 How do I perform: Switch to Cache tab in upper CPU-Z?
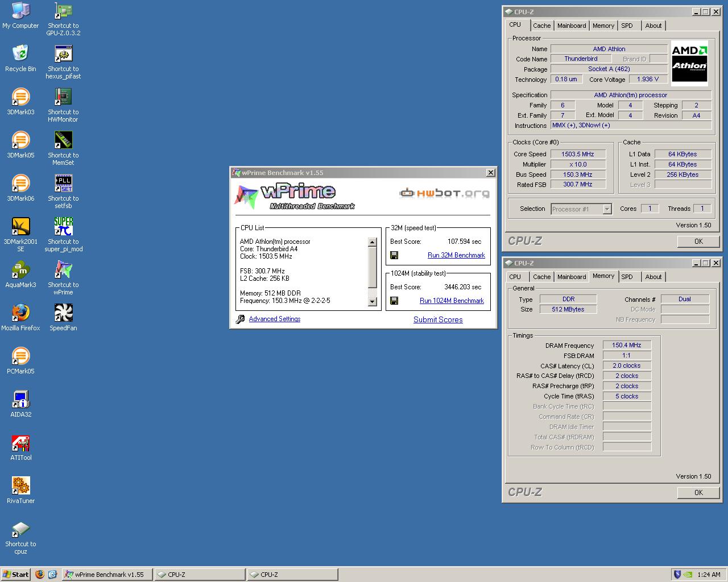(541, 26)
